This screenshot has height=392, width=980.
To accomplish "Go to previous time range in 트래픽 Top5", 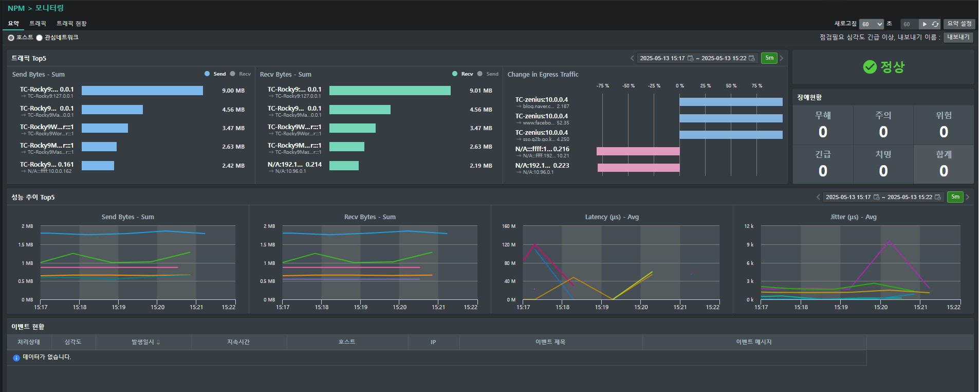I will [x=632, y=58].
